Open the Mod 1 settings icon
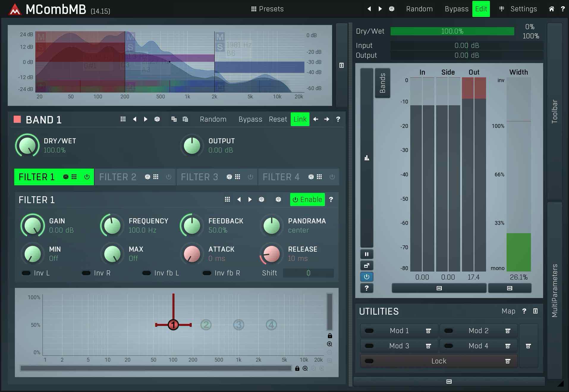This screenshot has width=569, height=392. (x=428, y=331)
